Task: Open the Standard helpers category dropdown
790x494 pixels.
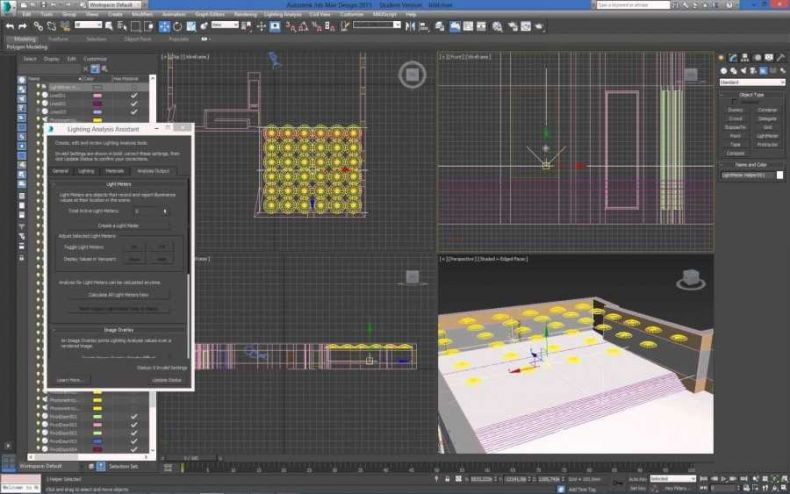Action: tap(752, 82)
